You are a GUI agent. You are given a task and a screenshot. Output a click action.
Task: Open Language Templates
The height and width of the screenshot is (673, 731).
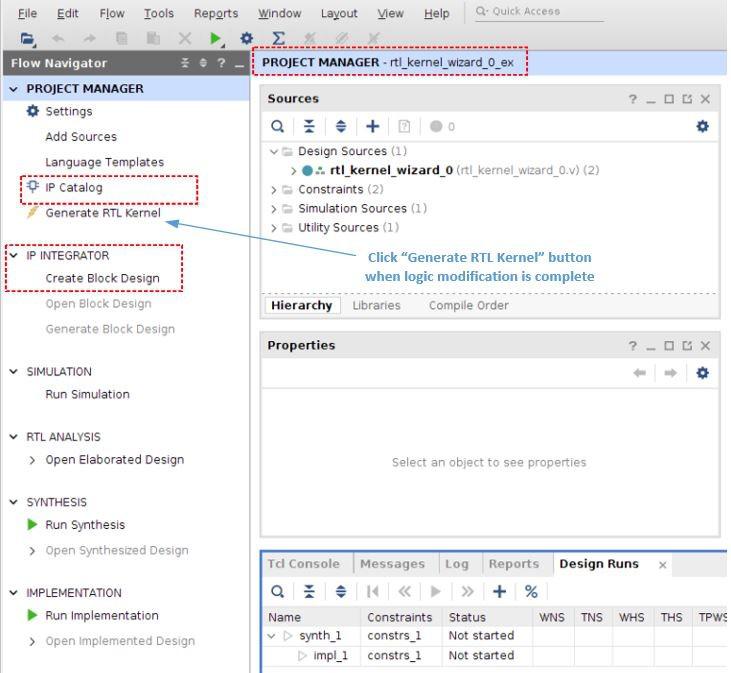[x=104, y=162]
